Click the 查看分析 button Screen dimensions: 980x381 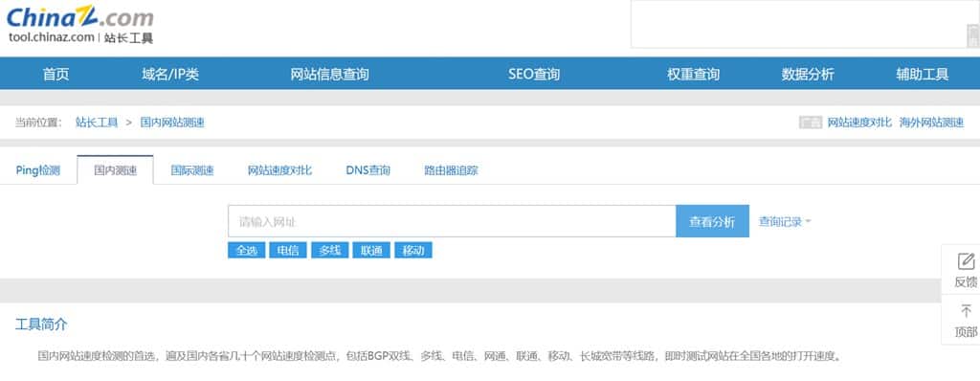tap(712, 221)
